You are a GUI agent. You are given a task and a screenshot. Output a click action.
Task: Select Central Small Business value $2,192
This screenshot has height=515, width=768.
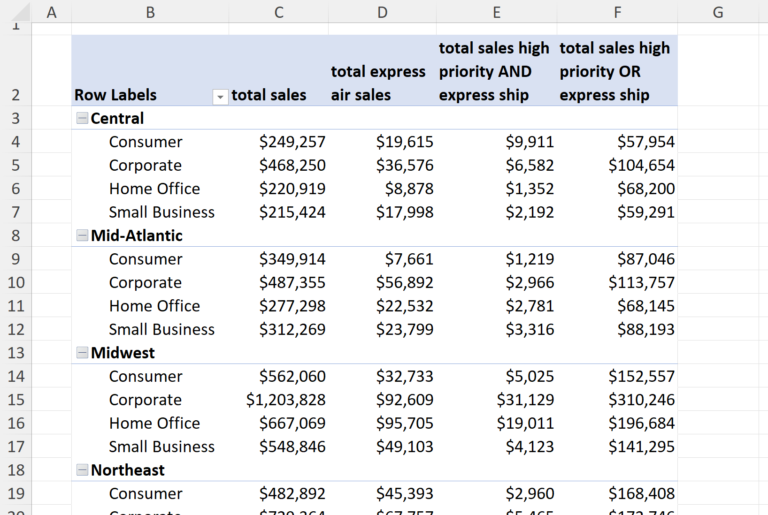(530, 212)
